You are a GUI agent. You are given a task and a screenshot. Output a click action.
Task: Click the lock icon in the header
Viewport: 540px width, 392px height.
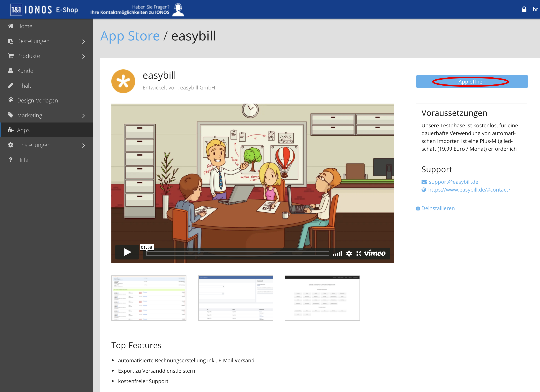(x=524, y=9)
